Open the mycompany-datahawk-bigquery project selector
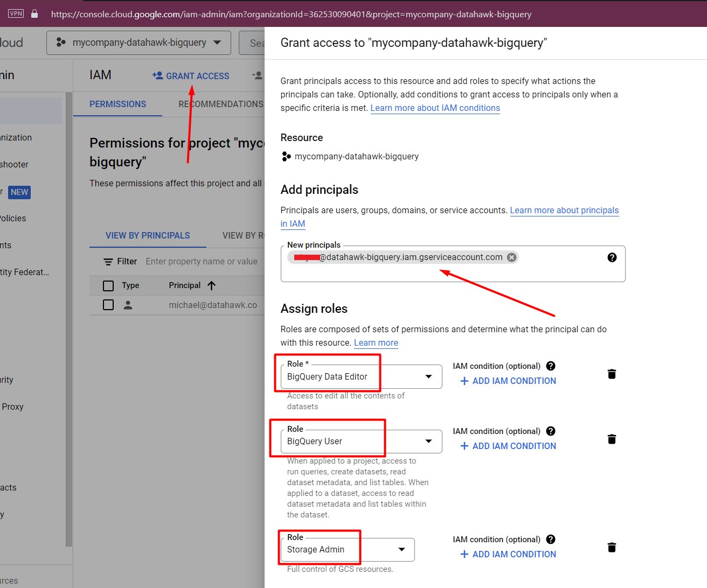The height and width of the screenshot is (588, 707). click(x=138, y=43)
